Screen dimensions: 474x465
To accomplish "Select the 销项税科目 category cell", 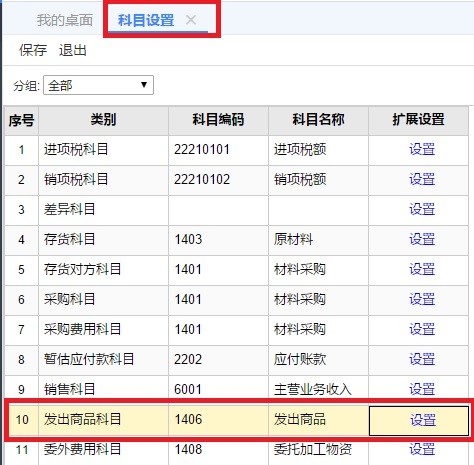I will click(103, 180).
